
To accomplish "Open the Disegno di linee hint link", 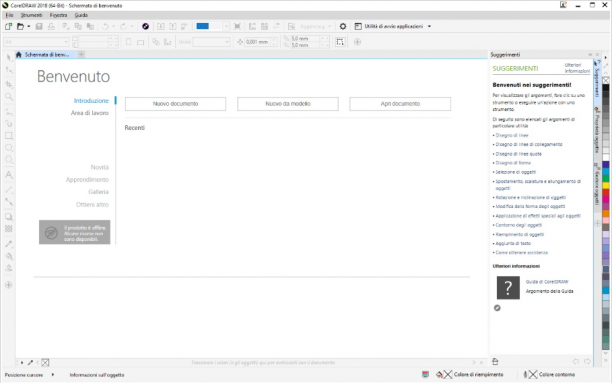I will pos(512,135).
